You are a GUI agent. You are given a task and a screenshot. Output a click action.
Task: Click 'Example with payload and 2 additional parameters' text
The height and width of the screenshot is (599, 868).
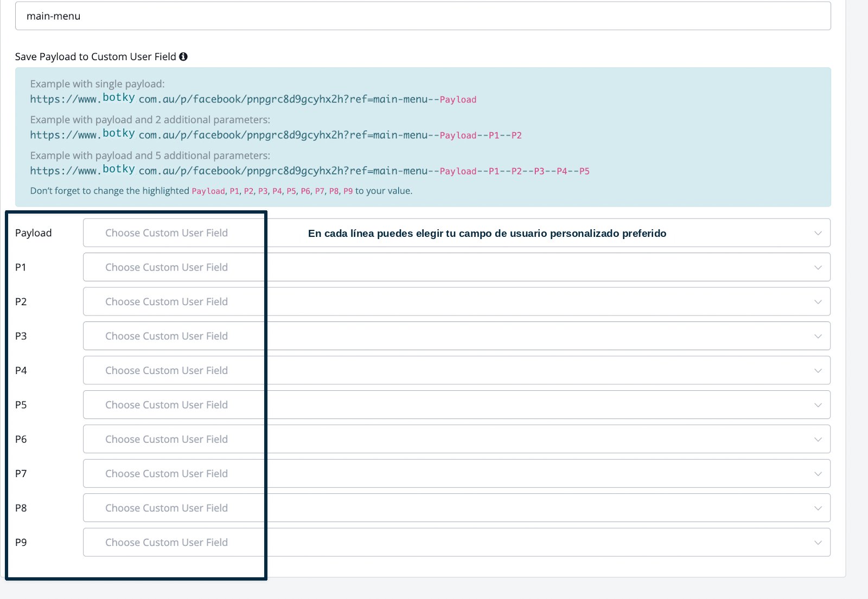pos(150,119)
